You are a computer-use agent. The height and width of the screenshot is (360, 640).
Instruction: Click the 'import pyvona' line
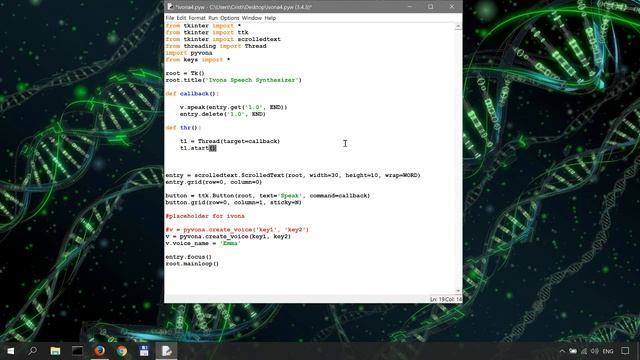click(x=189, y=53)
